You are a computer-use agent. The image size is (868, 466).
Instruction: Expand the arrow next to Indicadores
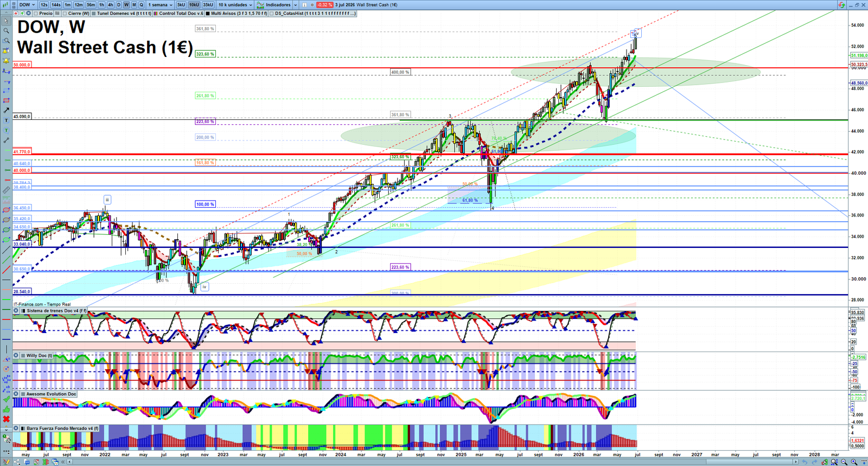click(296, 5)
